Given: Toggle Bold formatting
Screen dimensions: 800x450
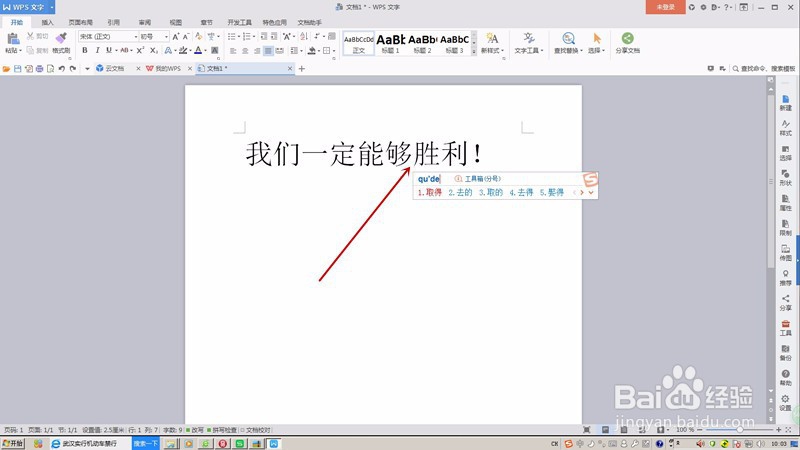Looking at the screenshot, I should [85, 50].
